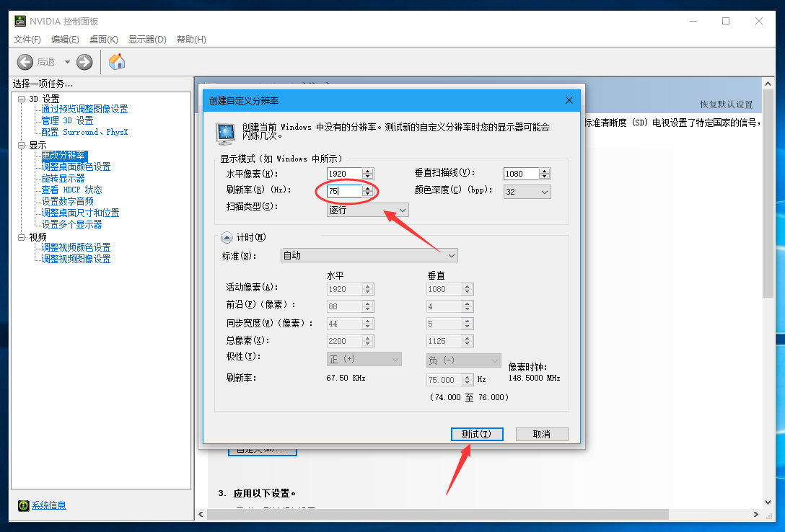Collapse the 计时 section round arrow

[x=227, y=237]
